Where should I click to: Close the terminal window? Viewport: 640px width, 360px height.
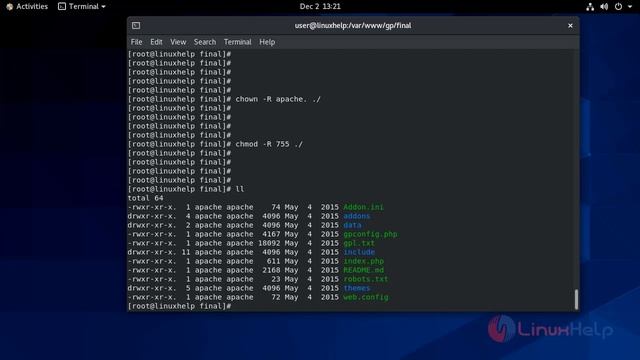pos(570,26)
